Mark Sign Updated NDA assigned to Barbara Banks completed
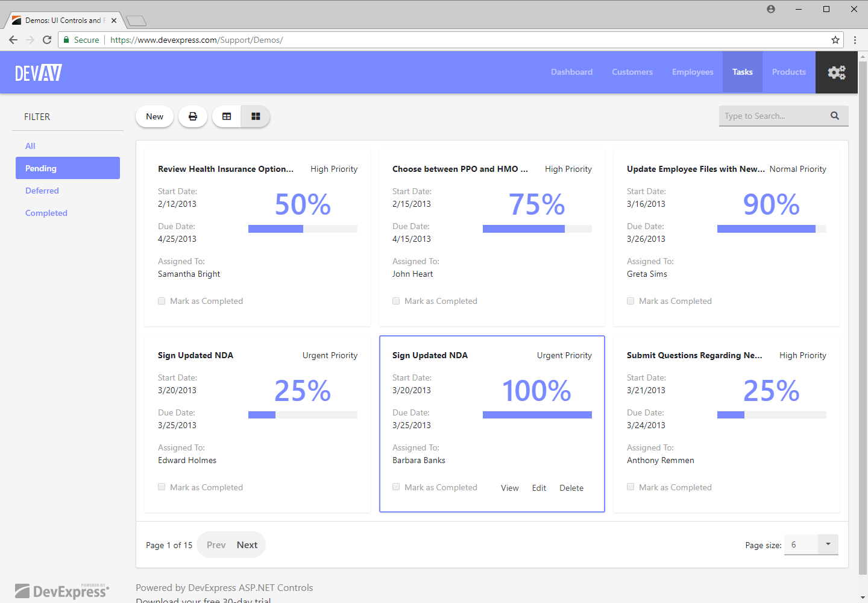 point(396,487)
